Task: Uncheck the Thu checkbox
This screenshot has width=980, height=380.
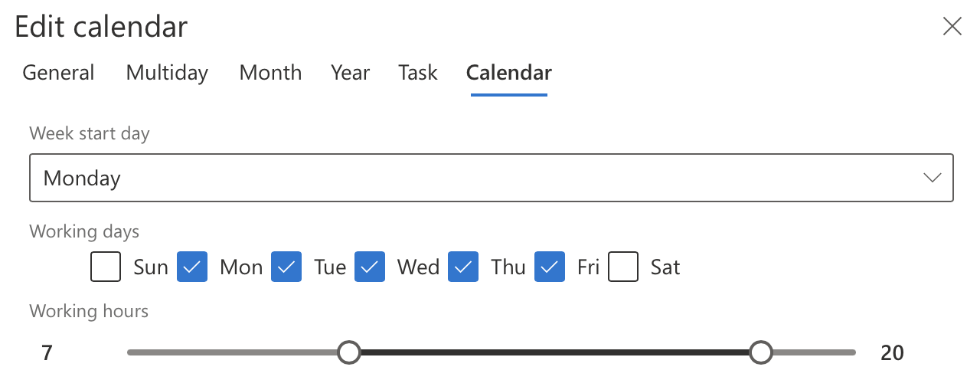Action: (x=463, y=267)
